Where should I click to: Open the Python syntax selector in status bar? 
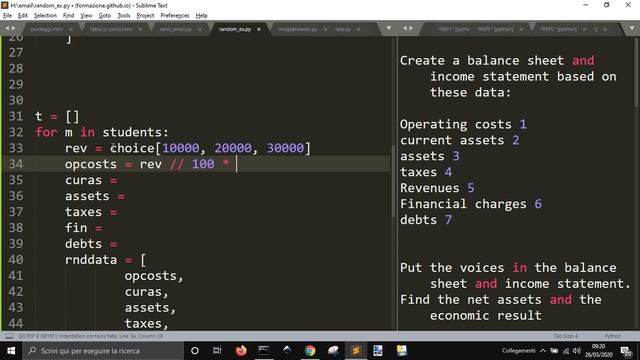[x=612, y=336]
